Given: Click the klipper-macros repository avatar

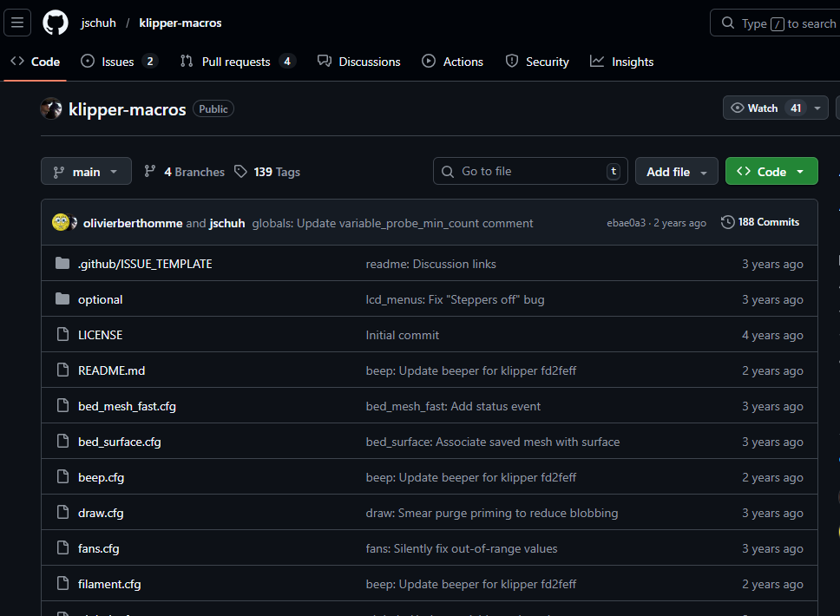Looking at the screenshot, I should click(51, 108).
